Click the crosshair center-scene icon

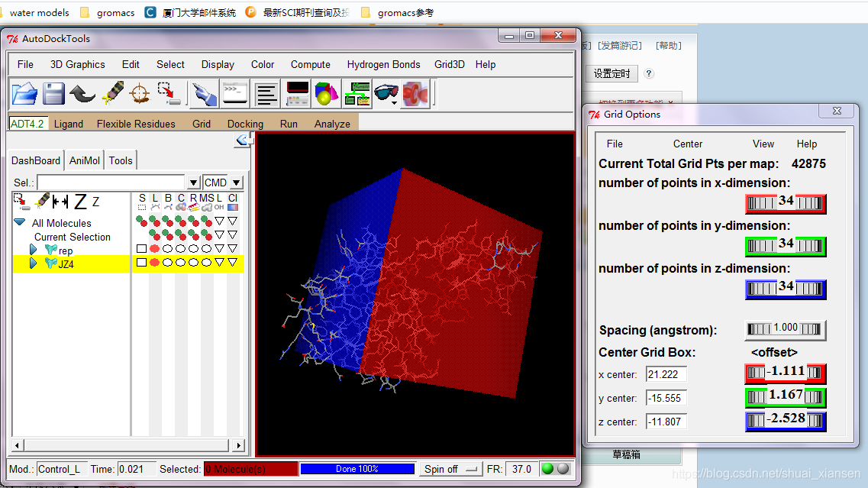(140, 93)
